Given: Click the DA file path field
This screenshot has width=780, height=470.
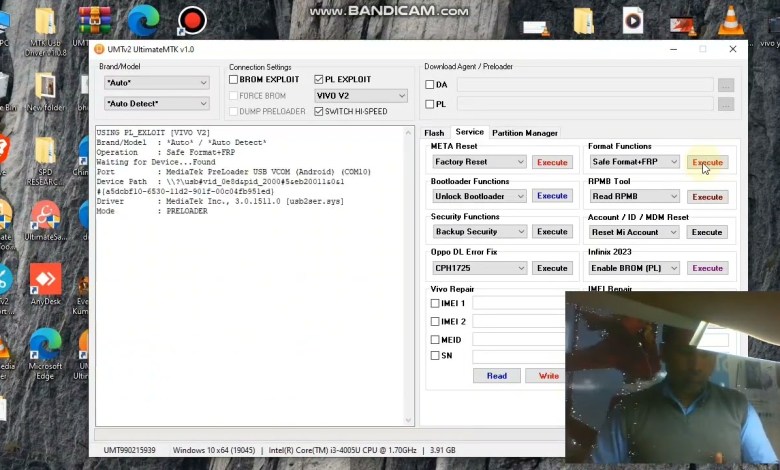Looking at the screenshot, I should (585, 85).
